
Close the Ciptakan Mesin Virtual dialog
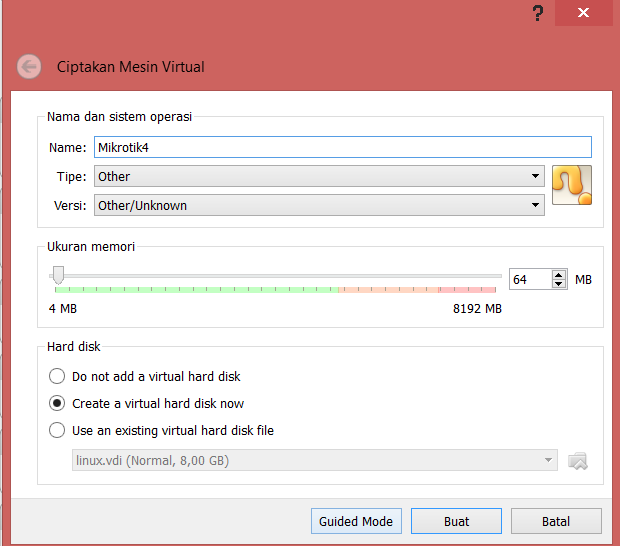tap(584, 13)
